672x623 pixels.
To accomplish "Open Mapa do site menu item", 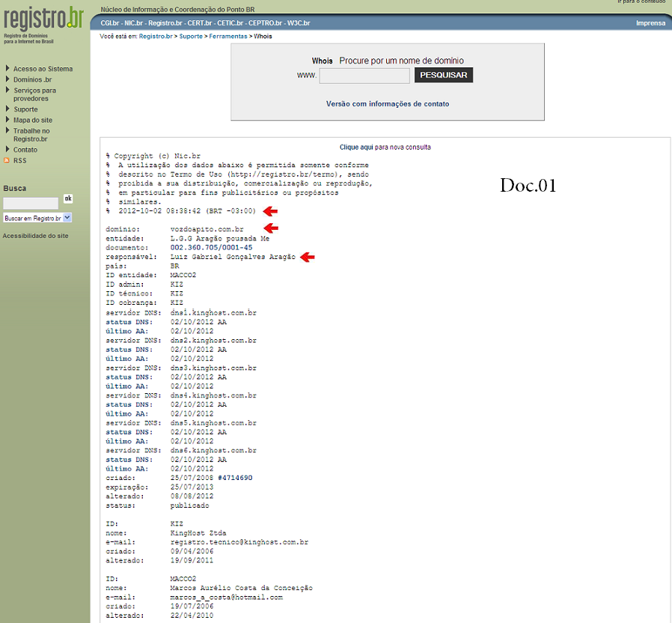I will 33,120.
